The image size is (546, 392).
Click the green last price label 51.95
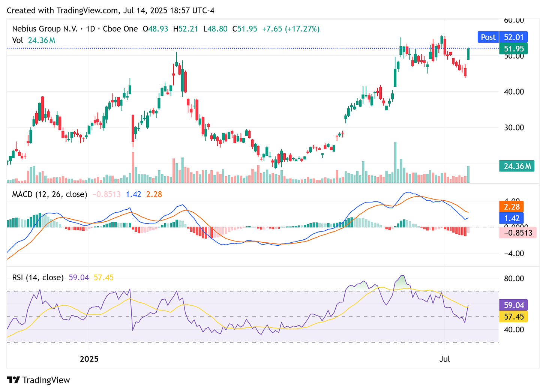[x=513, y=48]
